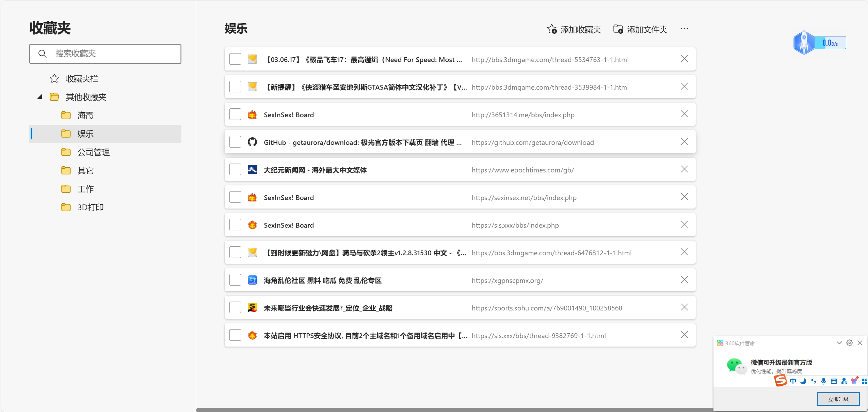This screenshot has width=868, height=412.
Task: Click favicon of sexinsex.net bookmark
Action: (x=252, y=197)
